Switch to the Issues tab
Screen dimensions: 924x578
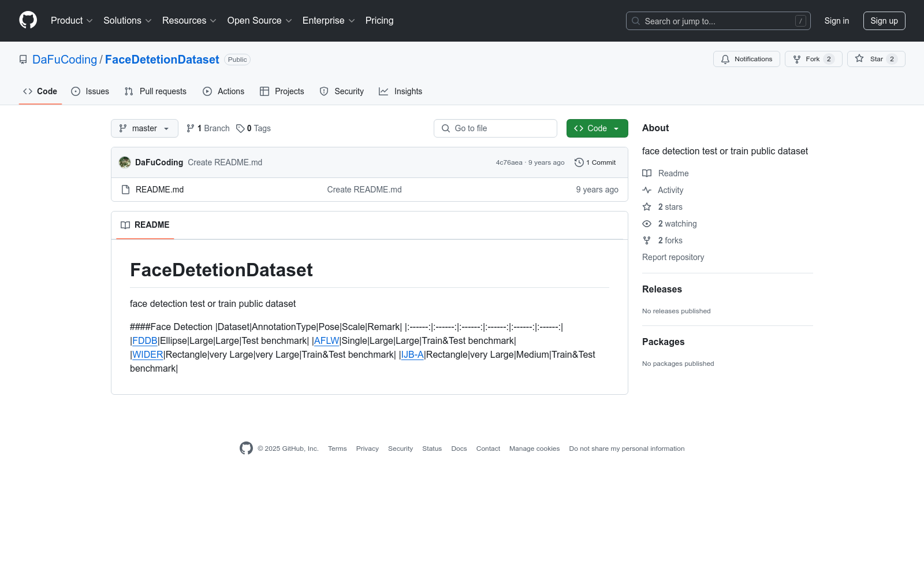[x=90, y=91]
